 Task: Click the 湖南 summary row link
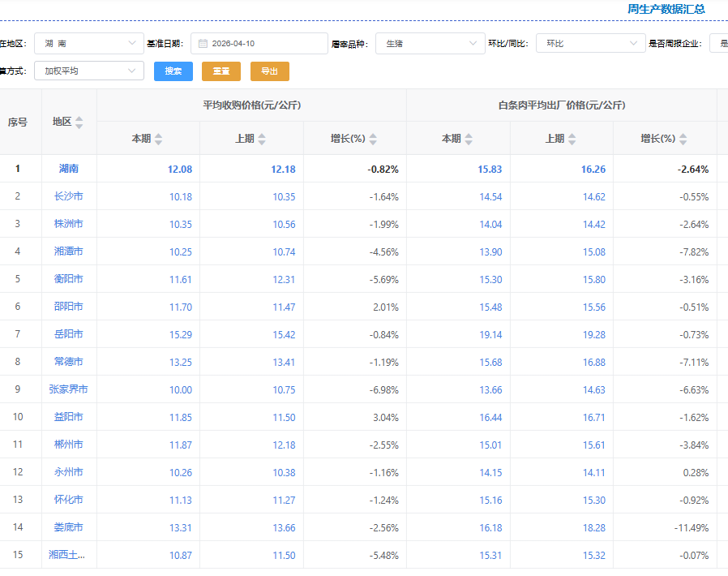tap(68, 169)
